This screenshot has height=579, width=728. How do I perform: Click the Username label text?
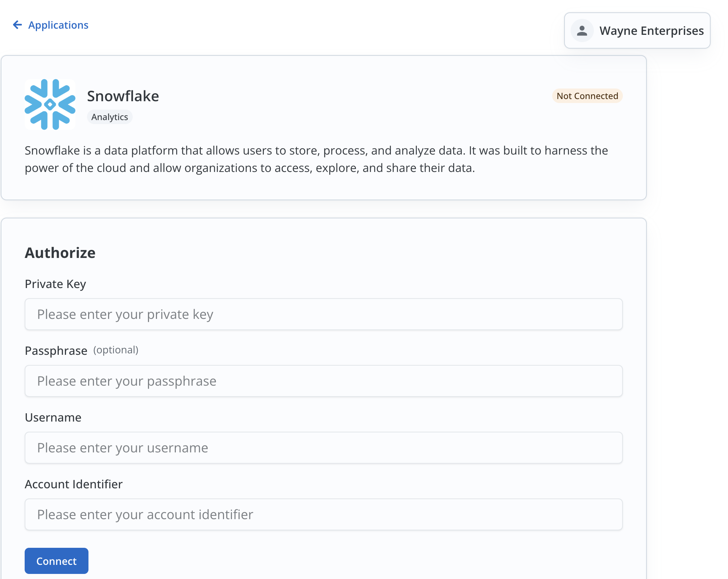(53, 417)
